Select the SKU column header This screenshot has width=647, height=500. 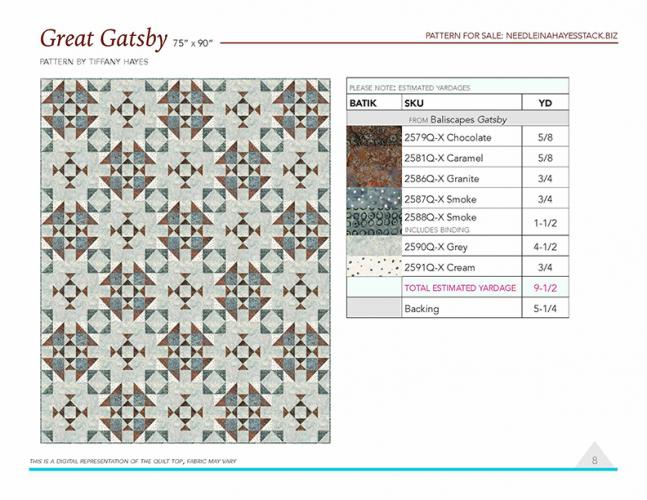[414, 102]
